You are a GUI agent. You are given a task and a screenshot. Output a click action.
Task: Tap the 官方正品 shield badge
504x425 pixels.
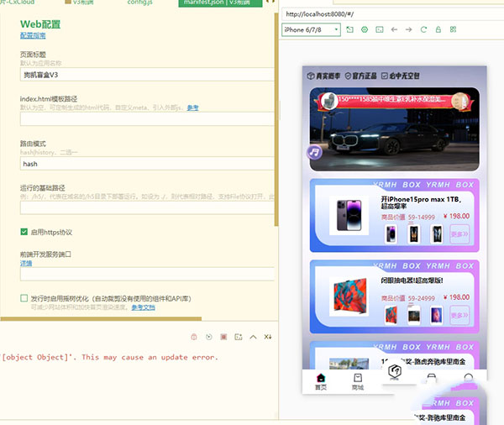point(360,76)
